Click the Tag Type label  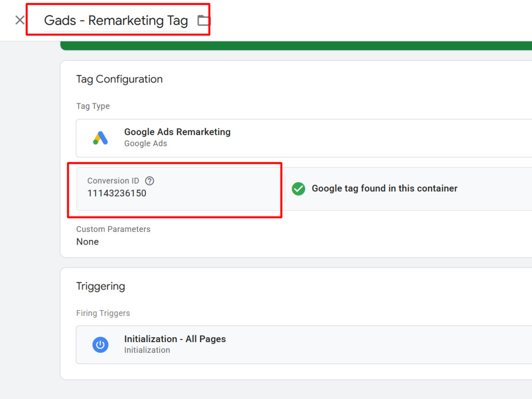click(93, 106)
